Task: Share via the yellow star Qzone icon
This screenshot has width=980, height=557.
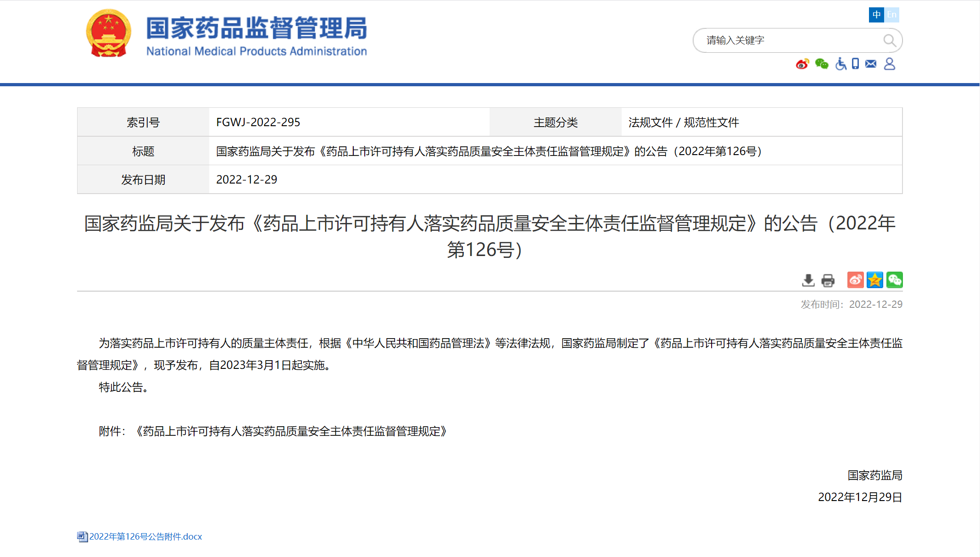Action: (875, 280)
